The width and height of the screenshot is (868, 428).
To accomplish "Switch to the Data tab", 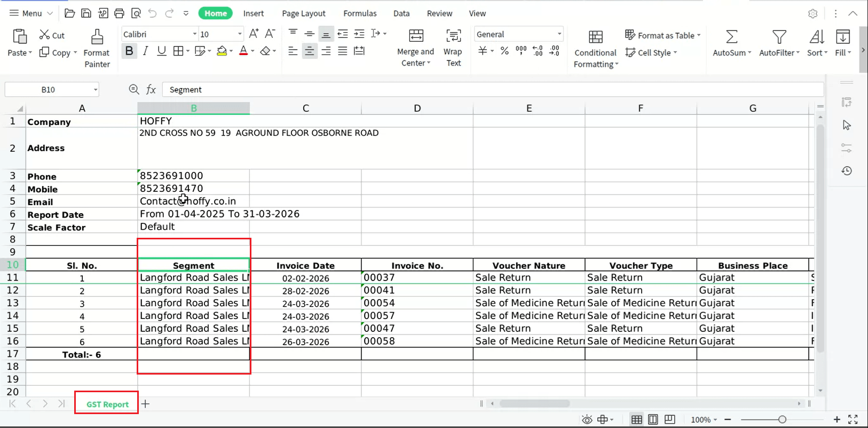I will [401, 13].
